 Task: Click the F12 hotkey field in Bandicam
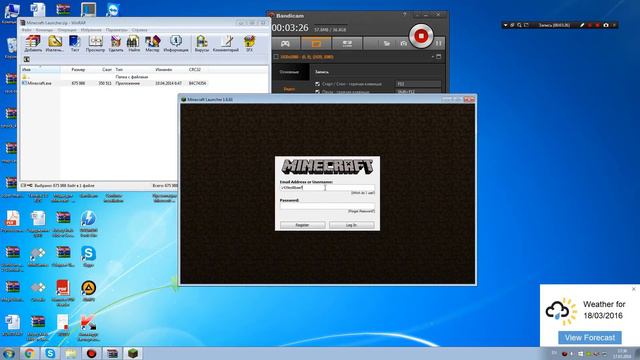[x=418, y=84]
